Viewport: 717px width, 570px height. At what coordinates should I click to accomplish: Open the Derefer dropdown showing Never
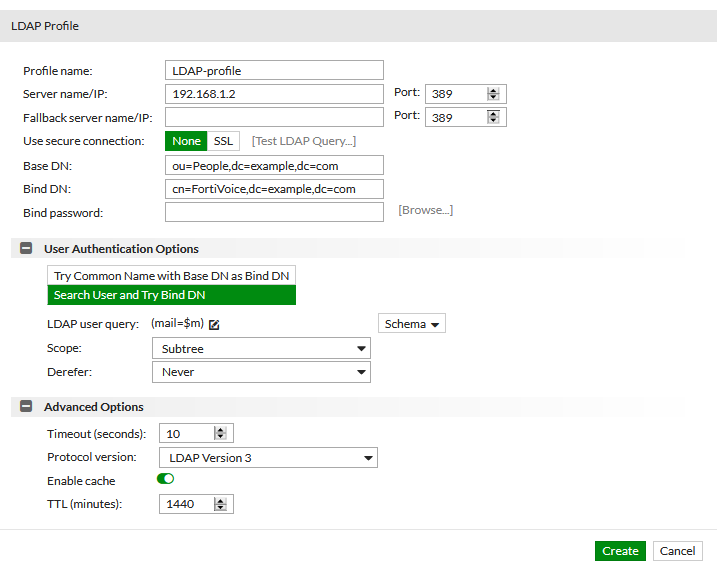261,372
